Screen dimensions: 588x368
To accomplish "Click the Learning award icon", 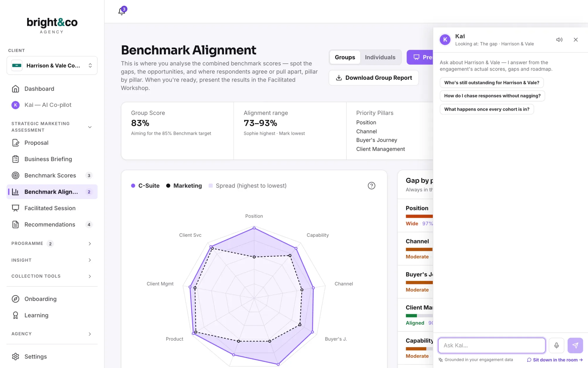I will (x=16, y=315).
